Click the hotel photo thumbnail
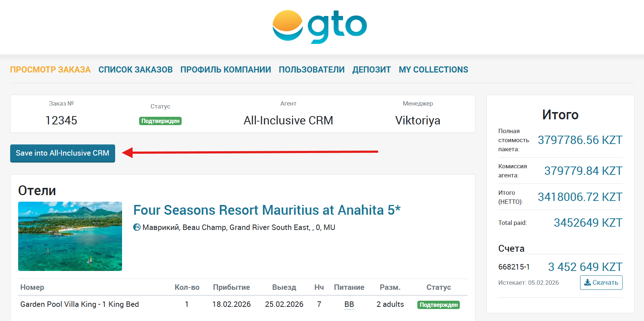The width and height of the screenshot is (644, 321). pos(70,236)
